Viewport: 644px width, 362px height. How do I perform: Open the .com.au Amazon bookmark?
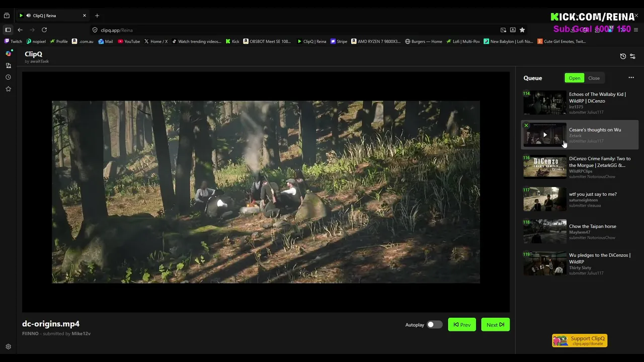(83, 41)
